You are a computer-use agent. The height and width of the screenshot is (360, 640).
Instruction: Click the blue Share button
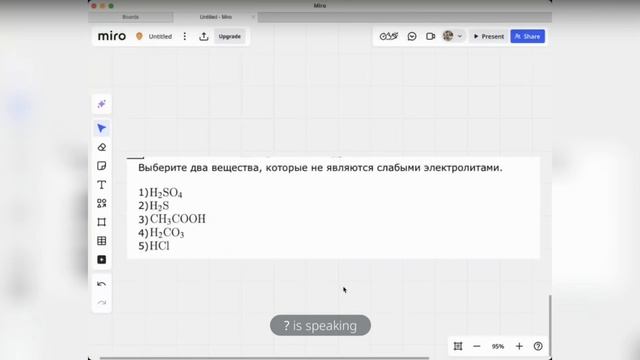[x=527, y=36]
